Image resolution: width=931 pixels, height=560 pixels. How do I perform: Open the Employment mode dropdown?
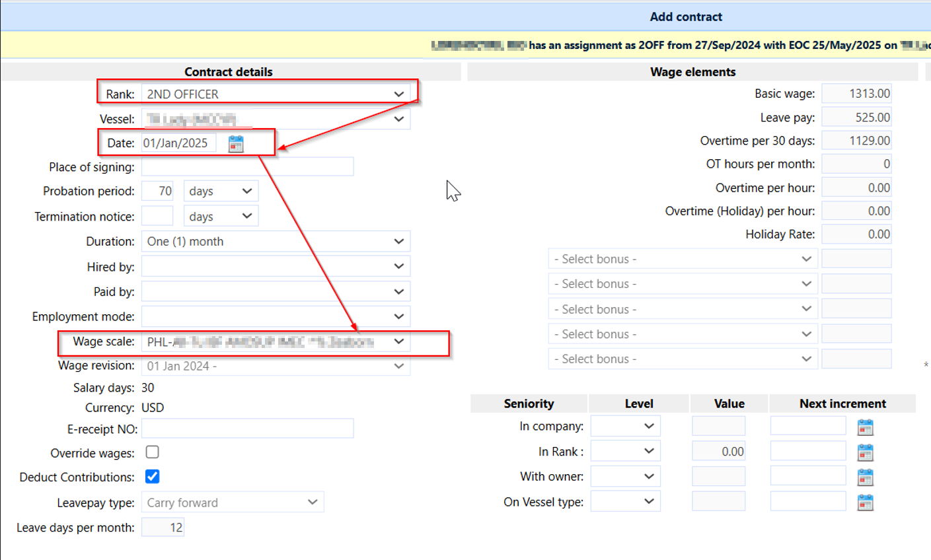click(x=276, y=316)
